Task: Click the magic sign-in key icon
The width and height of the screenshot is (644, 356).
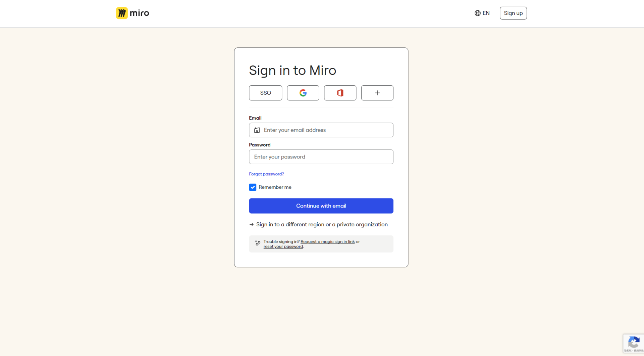Action: 257,243
